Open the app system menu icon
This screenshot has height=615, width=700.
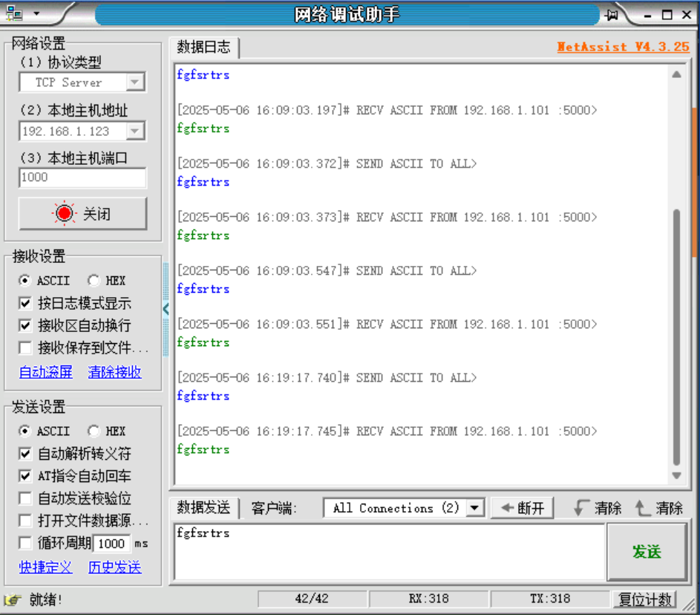point(14,14)
